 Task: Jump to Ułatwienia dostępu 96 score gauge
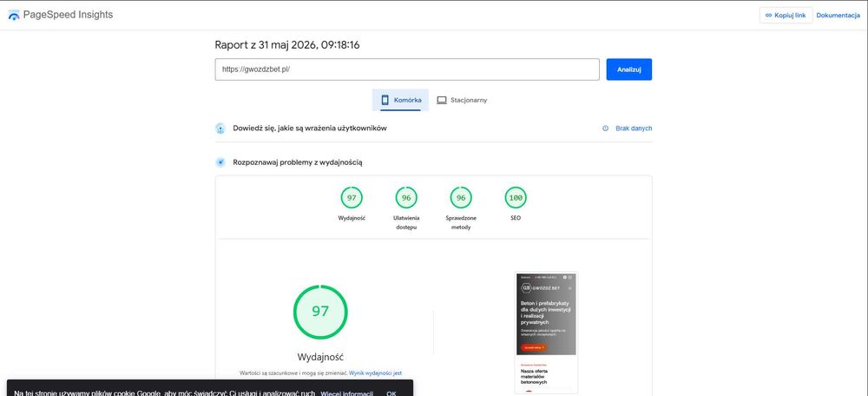pyautogui.click(x=406, y=198)
